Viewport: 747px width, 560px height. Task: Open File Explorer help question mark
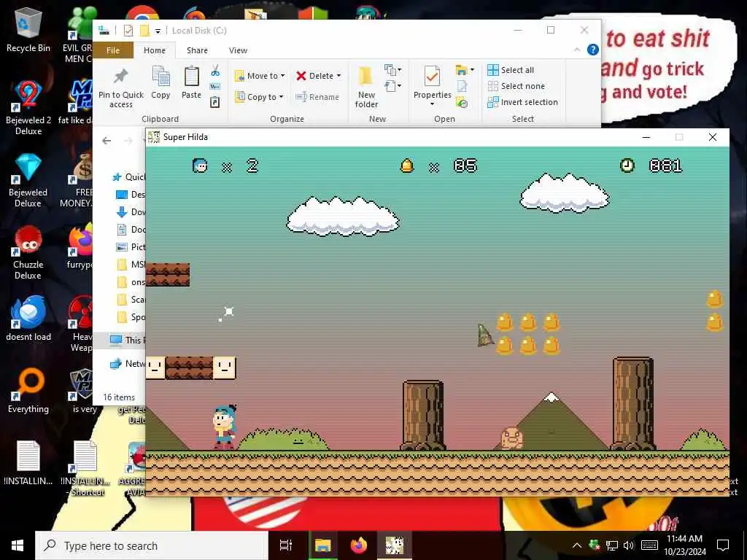592,50
